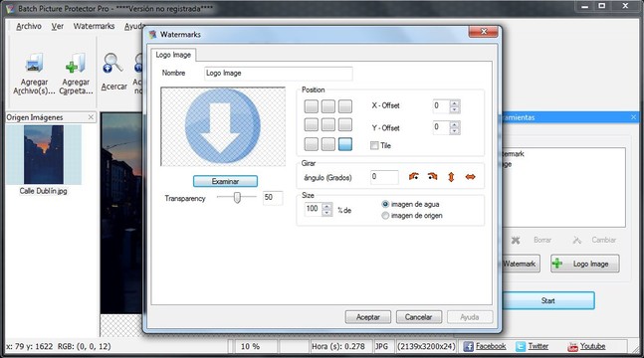This screenshot has height=358, width=644.
Task: Select the Calle Dublín.jpg thumbnail
Action: click(x=44, y=155)
